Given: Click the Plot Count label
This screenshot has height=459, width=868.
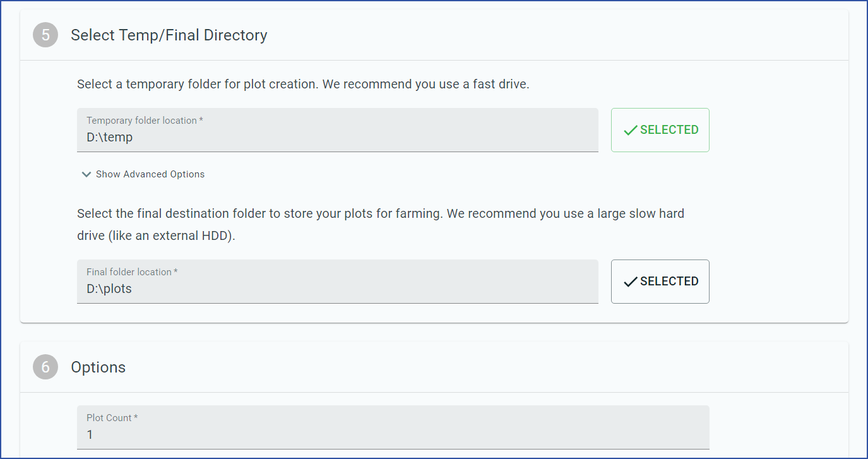Looking at the screenshot, I should 112,418.
